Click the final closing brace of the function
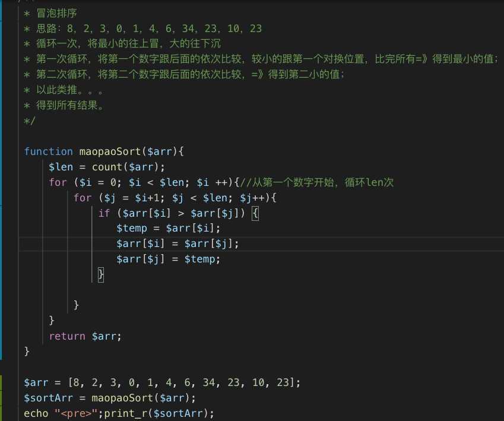504x421 pixels. (x=27, y=351)
